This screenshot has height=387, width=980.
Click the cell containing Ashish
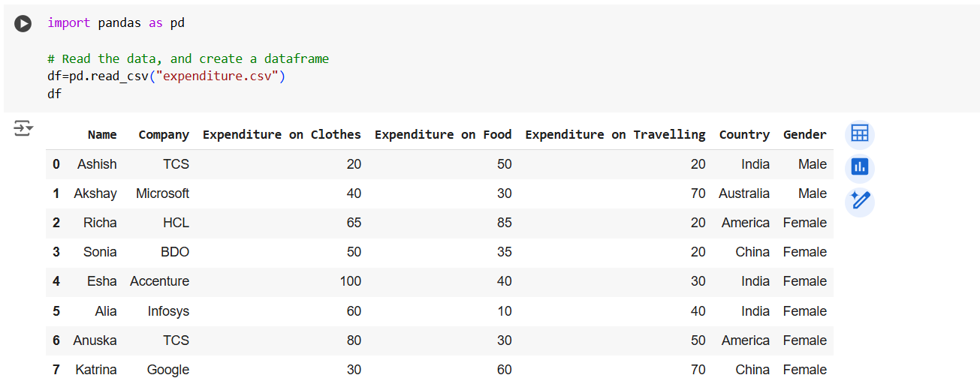pos(97,164)
